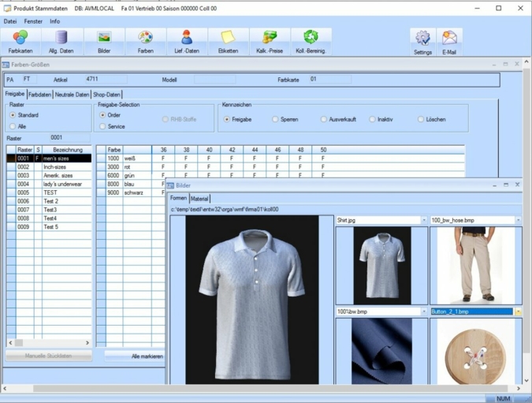Click the Etiketten labels icon
Image resolution: width=532 pixels, height=403 pixels.
click(228, 42)
